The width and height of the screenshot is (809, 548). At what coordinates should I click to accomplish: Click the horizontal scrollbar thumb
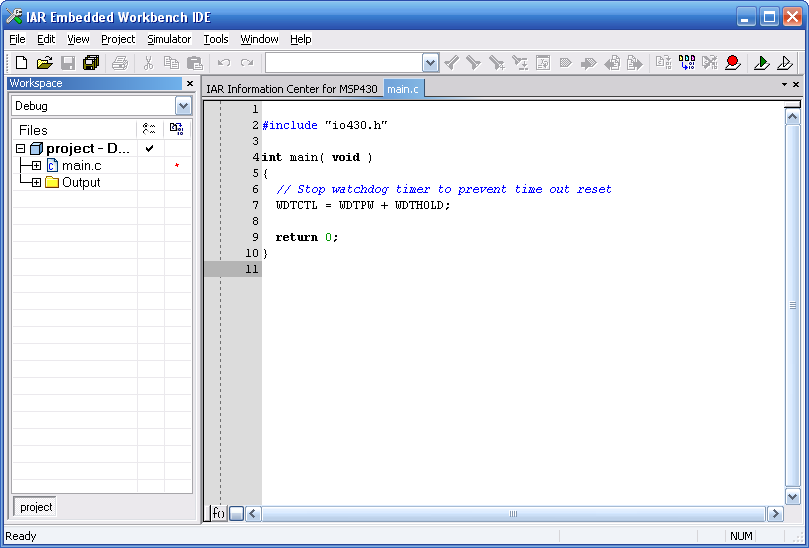click(513, 514)
